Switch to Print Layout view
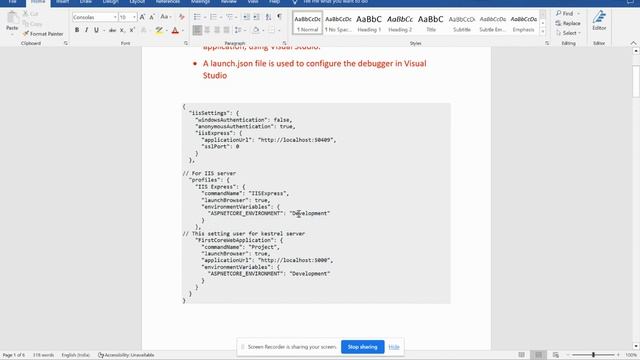Screen dimensions: 640x360 click(x=538, y=355)
